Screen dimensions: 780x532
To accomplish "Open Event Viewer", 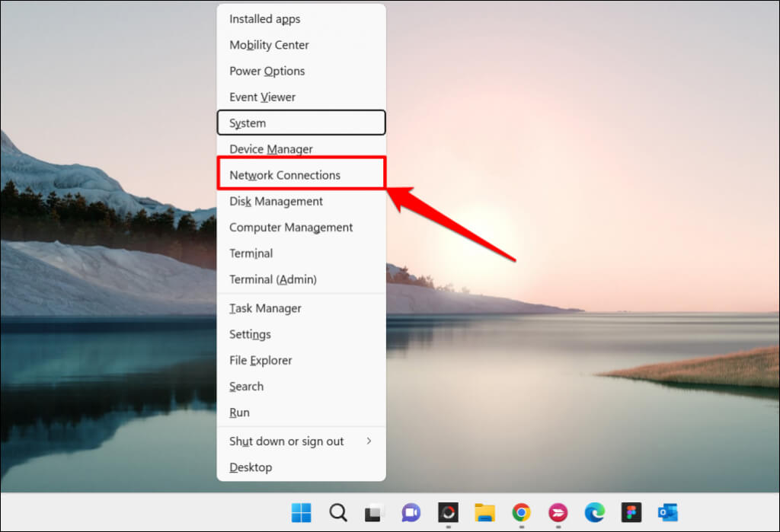I will pyautogui.click(x=262, y=97).
